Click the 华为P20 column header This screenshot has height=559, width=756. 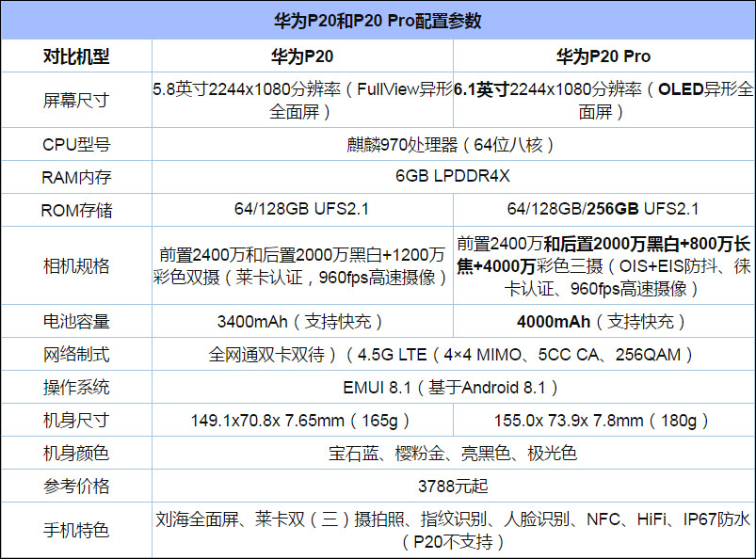[x=302, y=56]
